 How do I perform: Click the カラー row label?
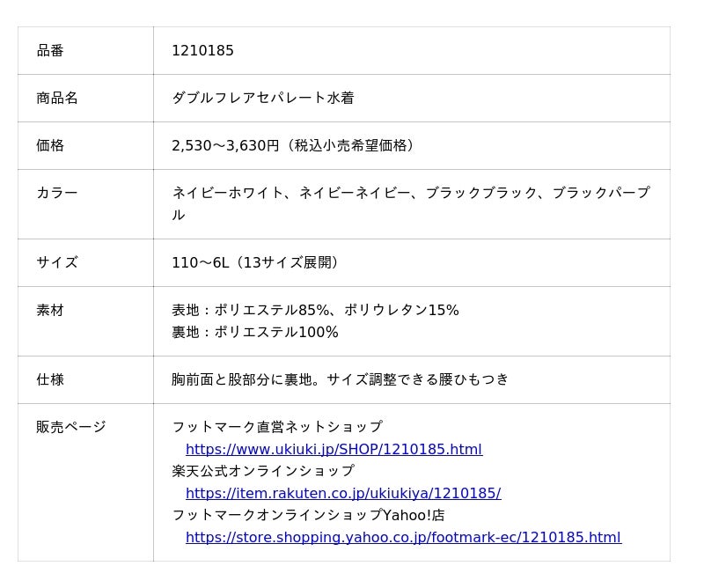(x=57, y=193)
